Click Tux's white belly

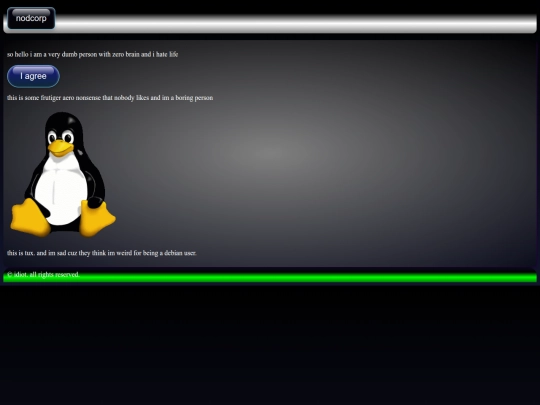click(61, 193)
